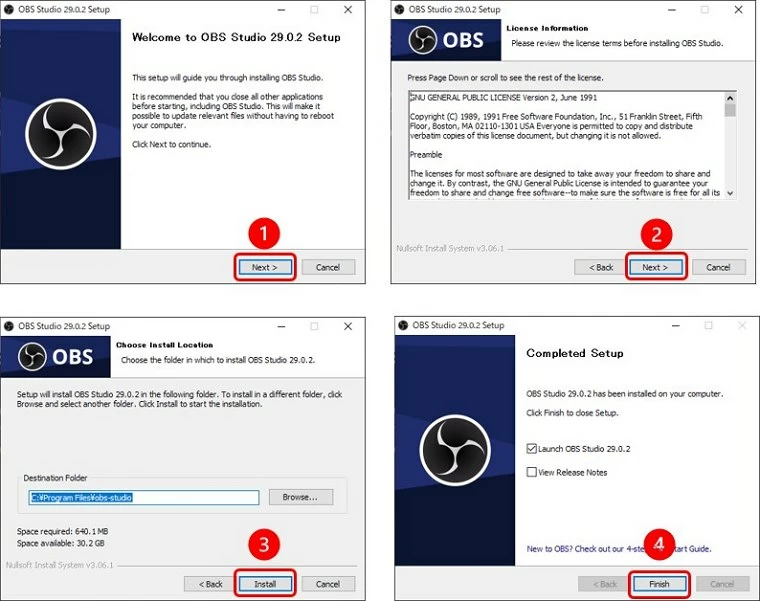This screenshot has width=760, height=601.
Task: Click Next in the Welcome setup window
Action: pos(265,267)
